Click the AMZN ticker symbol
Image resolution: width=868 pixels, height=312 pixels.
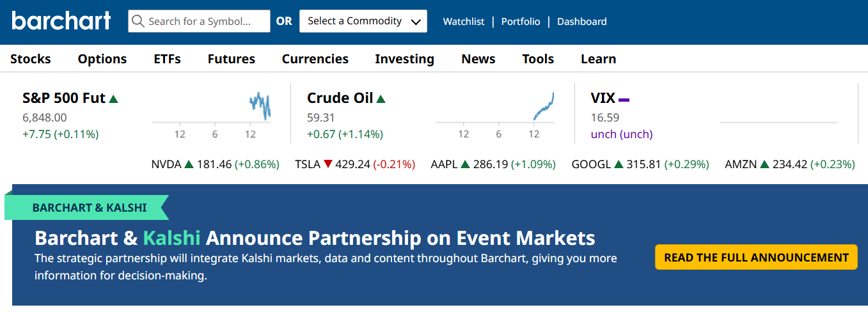click(741, 164)
